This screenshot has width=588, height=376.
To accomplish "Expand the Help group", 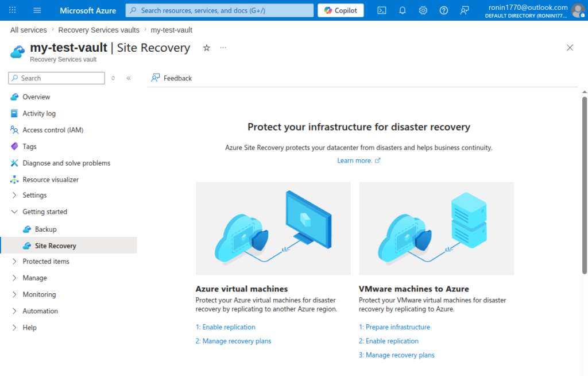I will tap(14, 328).
